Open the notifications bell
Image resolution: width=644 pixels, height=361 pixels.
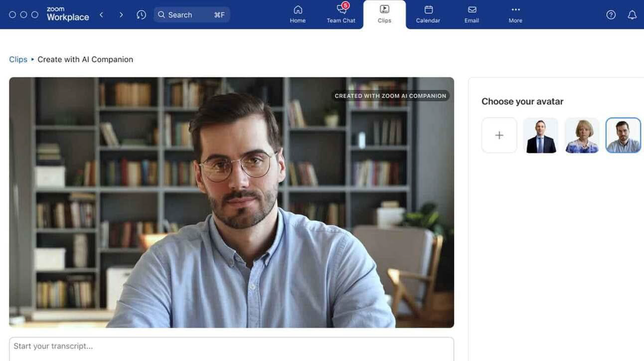(631, 13)
